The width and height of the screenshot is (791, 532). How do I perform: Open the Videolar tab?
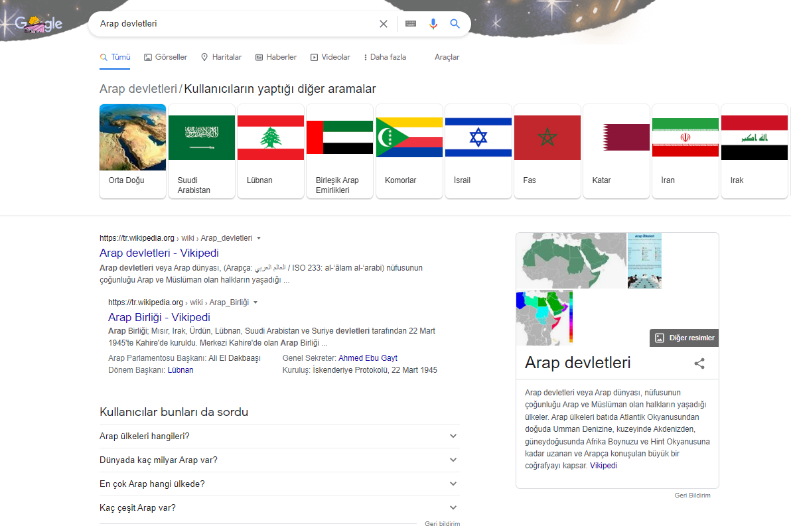330,57
